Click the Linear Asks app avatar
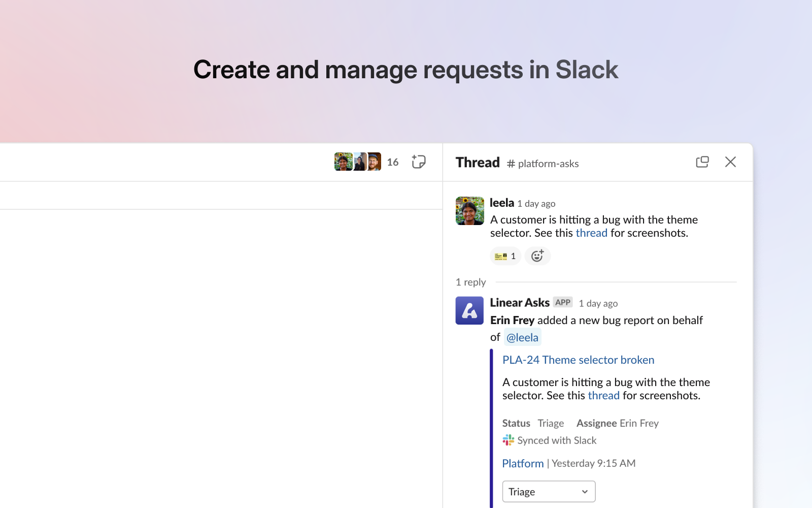This screenshot has height=508, width=812. [470, 310]
